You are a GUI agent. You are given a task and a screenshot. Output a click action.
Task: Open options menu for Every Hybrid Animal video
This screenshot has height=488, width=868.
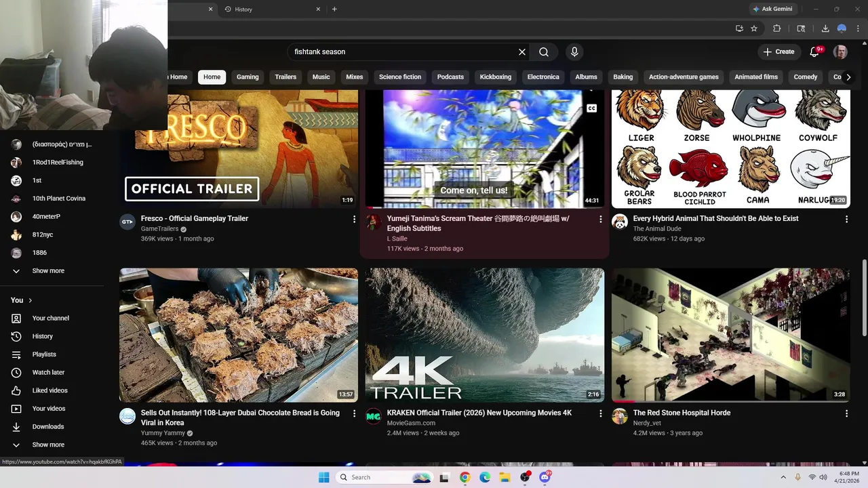(x=846, y=219)
